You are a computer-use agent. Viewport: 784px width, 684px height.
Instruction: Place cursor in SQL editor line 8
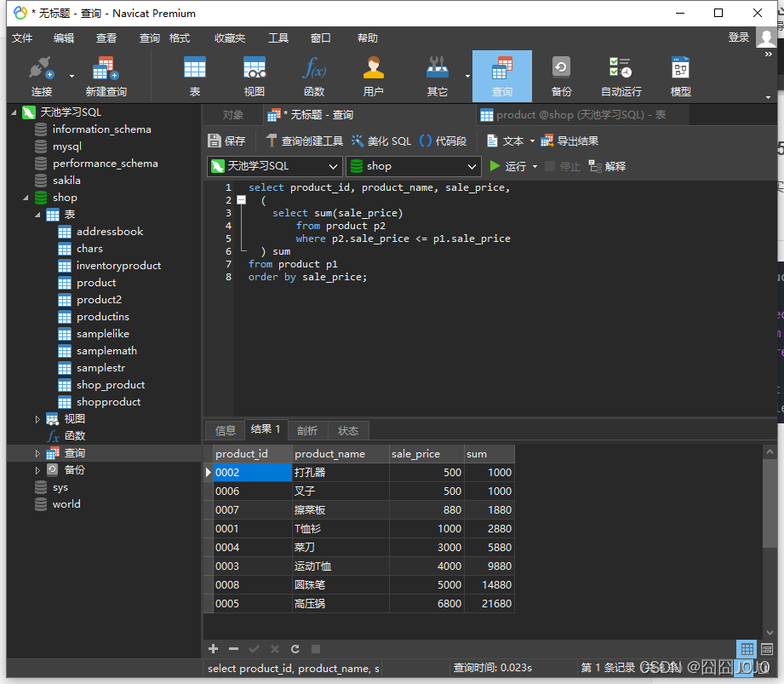point(307,277)
